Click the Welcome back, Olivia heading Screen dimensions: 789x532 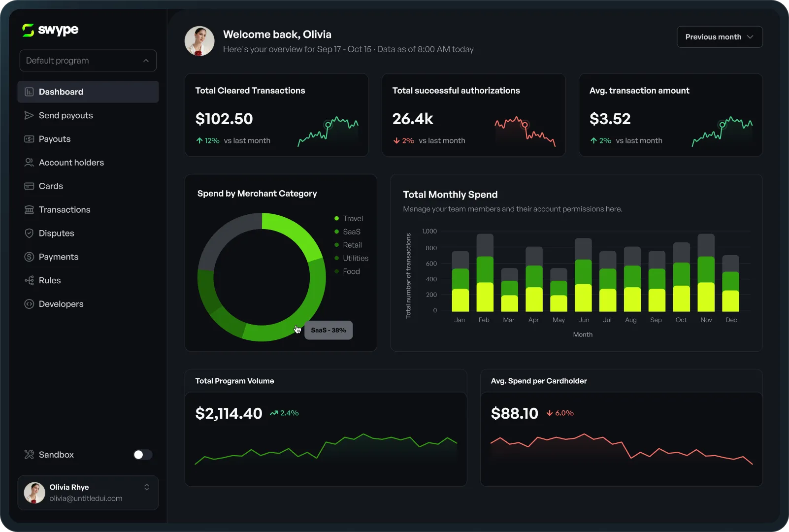click(277, 34)
